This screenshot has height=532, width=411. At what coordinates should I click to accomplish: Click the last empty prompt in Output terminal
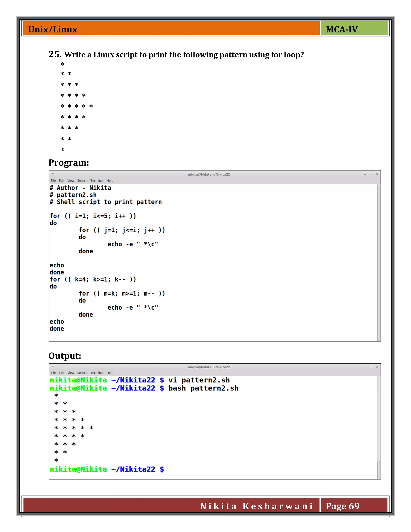[107, 469]
